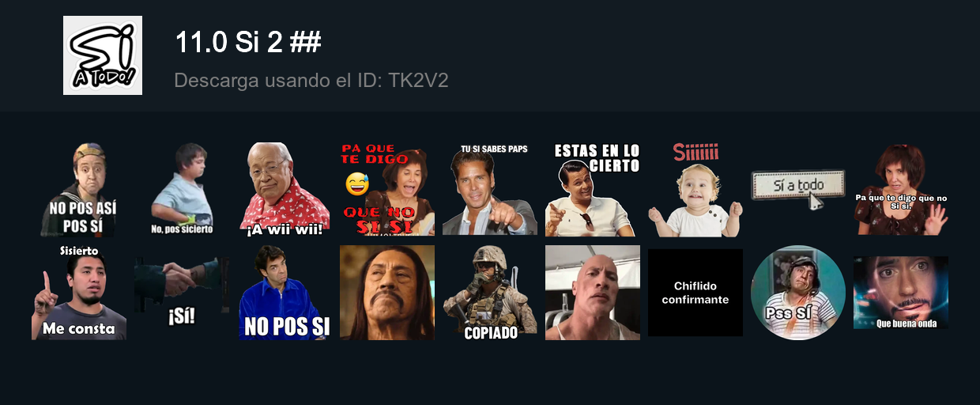
Task: Open the 'Sisierto Me consta' sticker
Action: [79, 293]
